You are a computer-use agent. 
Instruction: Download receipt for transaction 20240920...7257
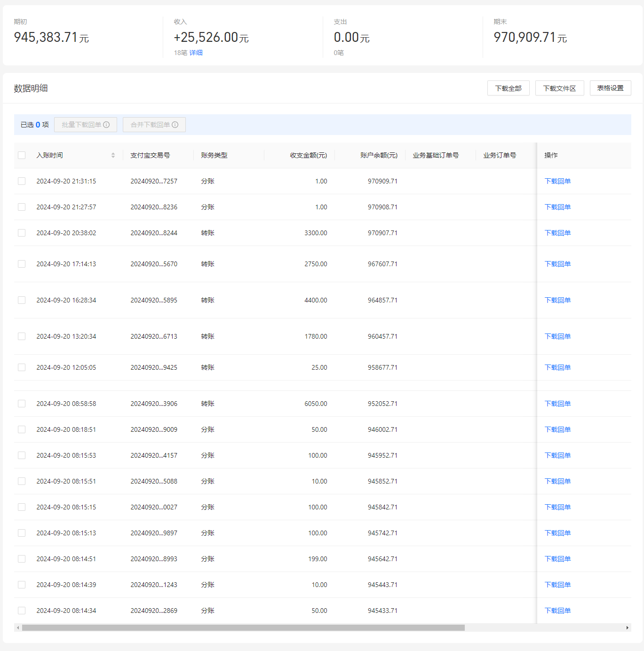click(557, 181)
